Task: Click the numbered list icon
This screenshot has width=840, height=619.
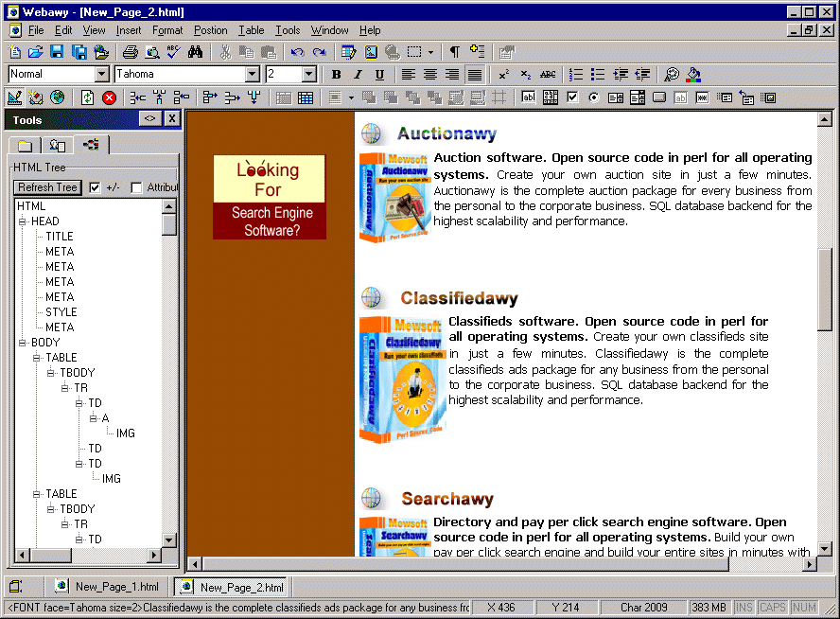Action: coord(576,75)
